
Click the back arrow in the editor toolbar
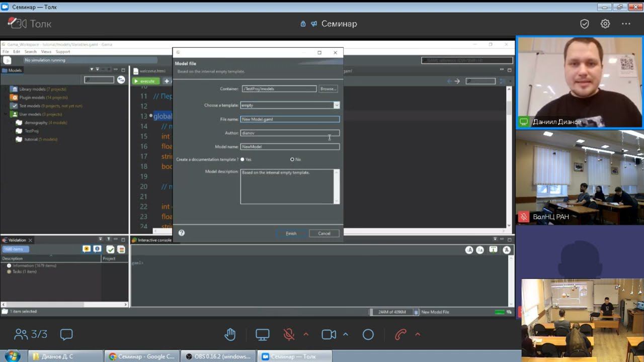point(450,81)
